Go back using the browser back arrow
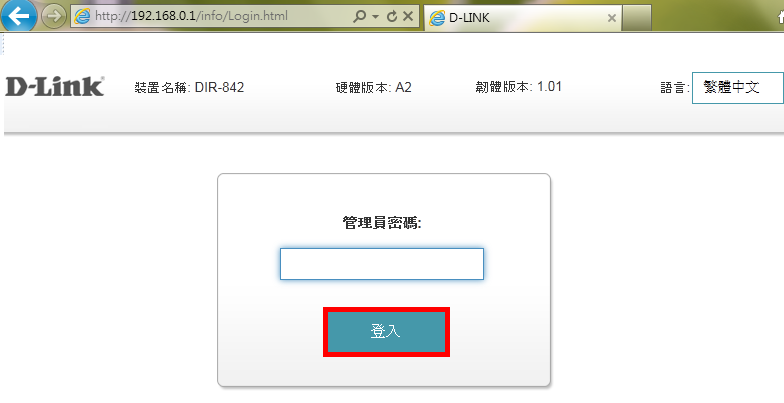Screen dimensions: 784x403 pyautogui.click(x=18, y=16)
